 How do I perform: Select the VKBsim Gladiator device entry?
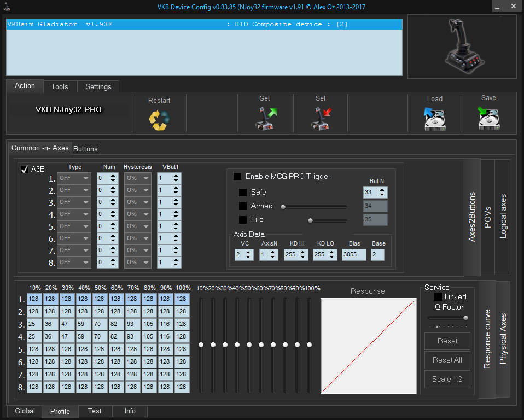click(204, 25)
